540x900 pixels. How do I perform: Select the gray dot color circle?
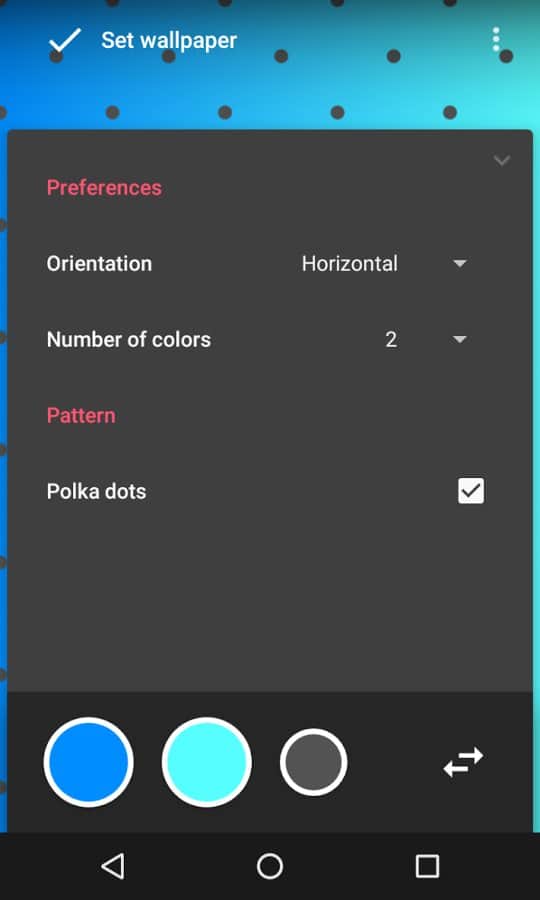(313, 762)
